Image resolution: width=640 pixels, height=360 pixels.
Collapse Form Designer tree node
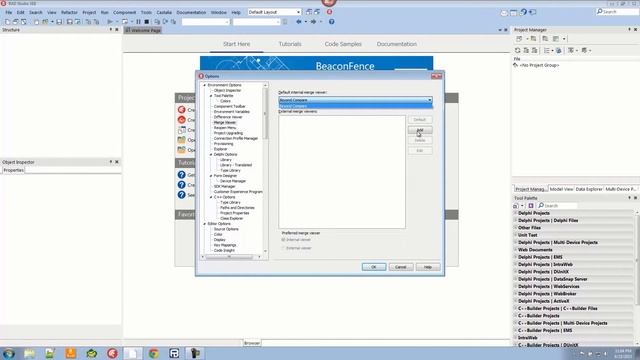pyautogui.click(x=211, y=176)
